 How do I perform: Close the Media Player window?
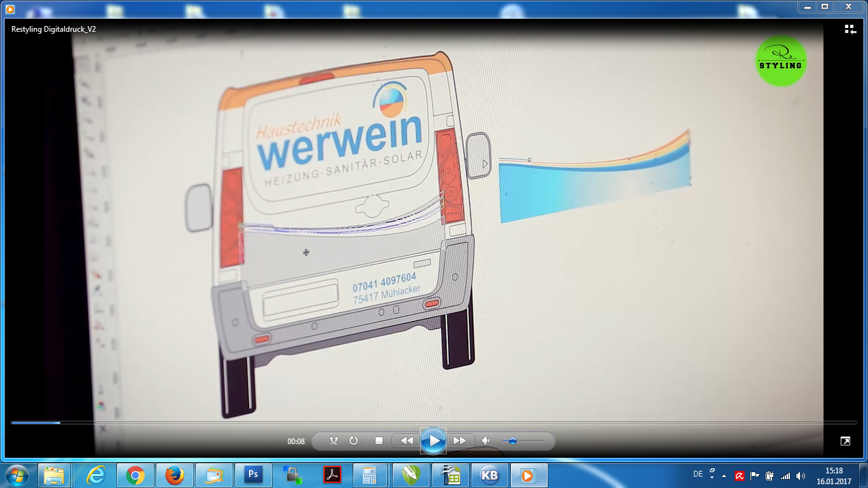coord(848,6)
